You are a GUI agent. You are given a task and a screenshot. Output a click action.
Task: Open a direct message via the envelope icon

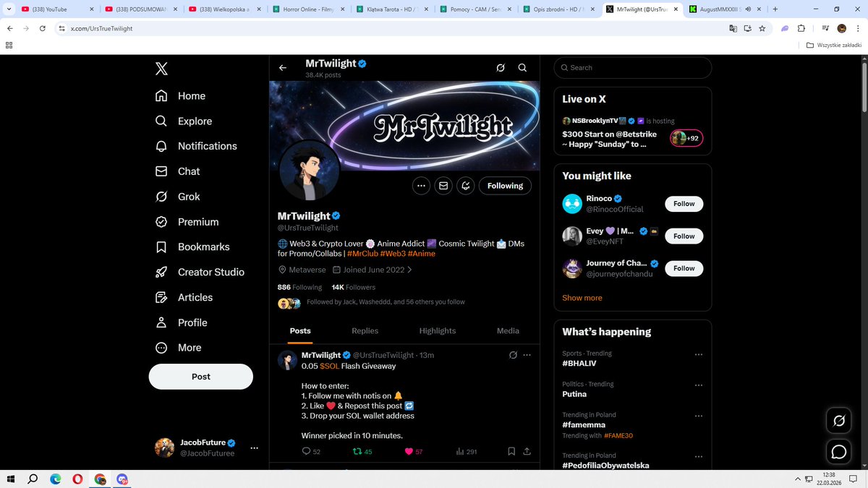[x=443, y=186]
